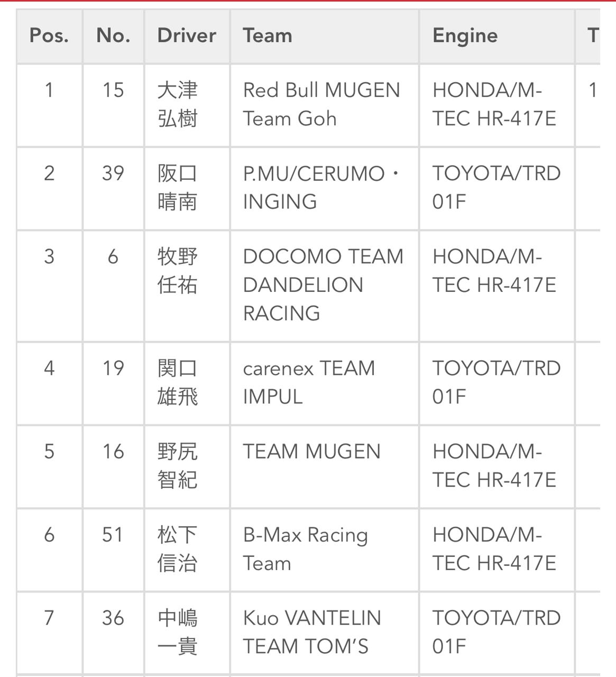Select driver 野尻智紀 cell
Image resolution: width=616 pixels, height=677 pixels.
point(187,466)
